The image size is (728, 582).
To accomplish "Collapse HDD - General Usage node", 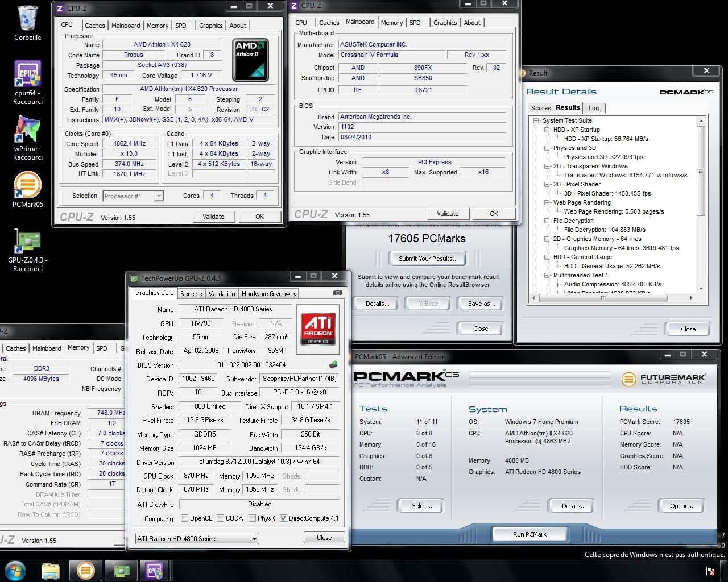I will (x=547, y=257).
